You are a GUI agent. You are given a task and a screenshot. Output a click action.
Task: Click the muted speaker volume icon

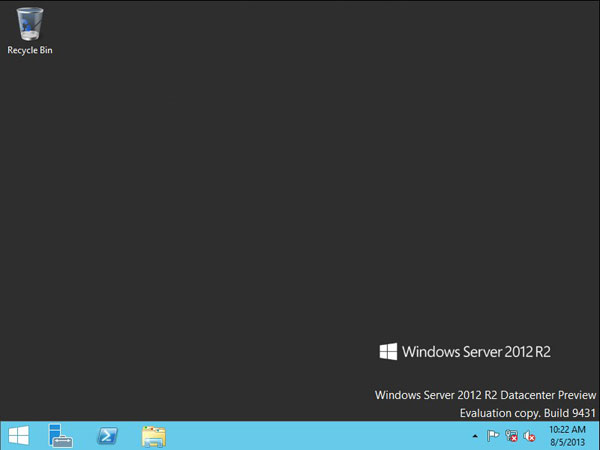[529, 436]
